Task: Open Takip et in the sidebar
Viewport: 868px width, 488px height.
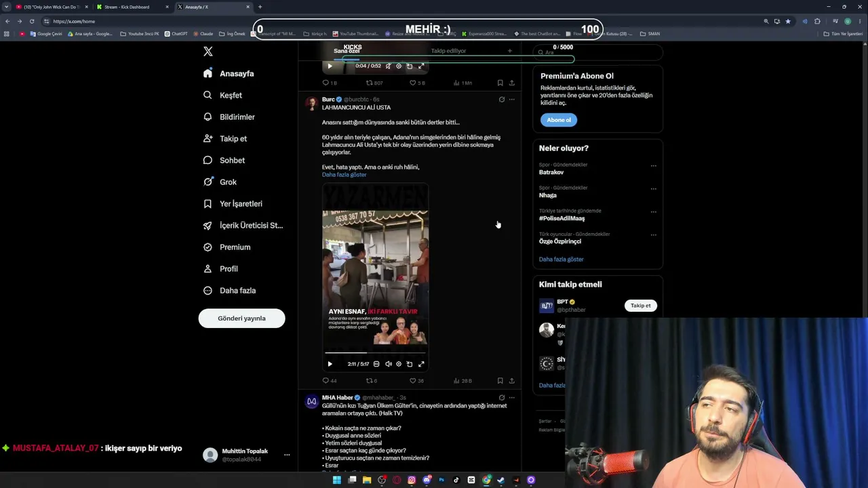Action: (225, 138)
